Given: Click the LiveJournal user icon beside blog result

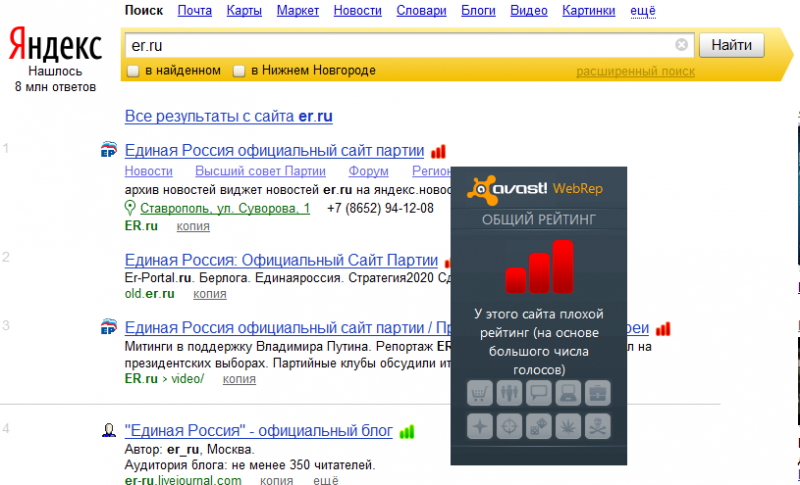Looking at the screenshot, I should [108, 430].
